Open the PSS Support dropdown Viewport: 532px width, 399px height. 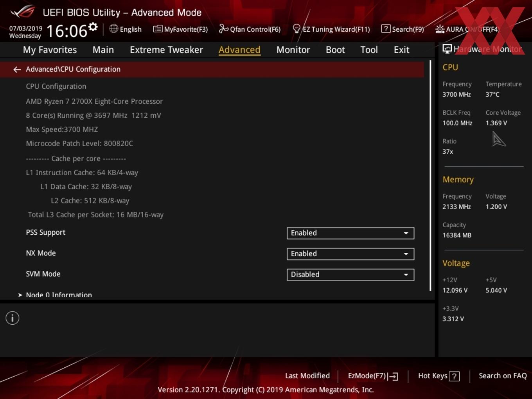[350, 233]
